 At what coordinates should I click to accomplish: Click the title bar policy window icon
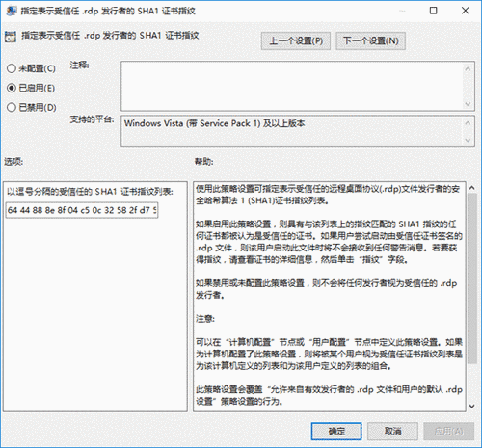click(12, 11)
